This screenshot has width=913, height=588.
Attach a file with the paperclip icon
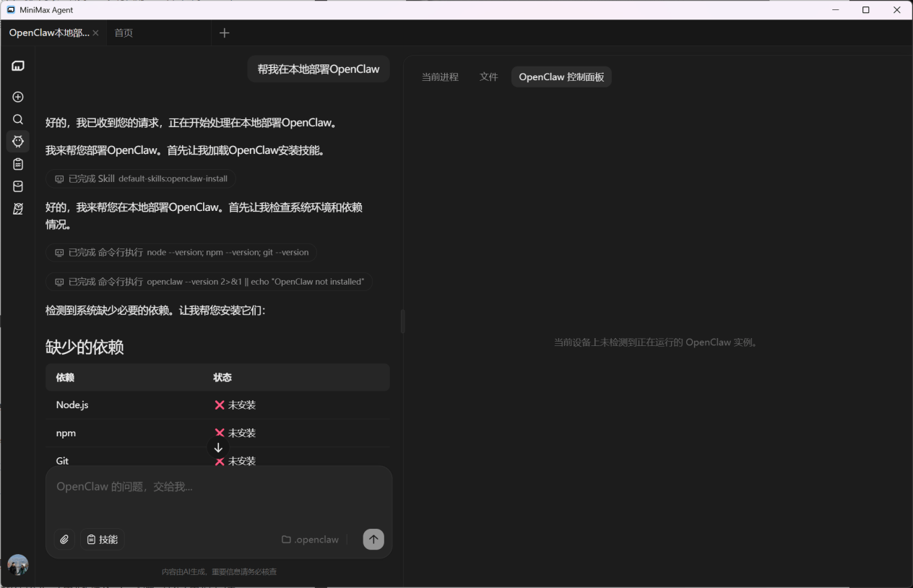(x=64, y=539)
